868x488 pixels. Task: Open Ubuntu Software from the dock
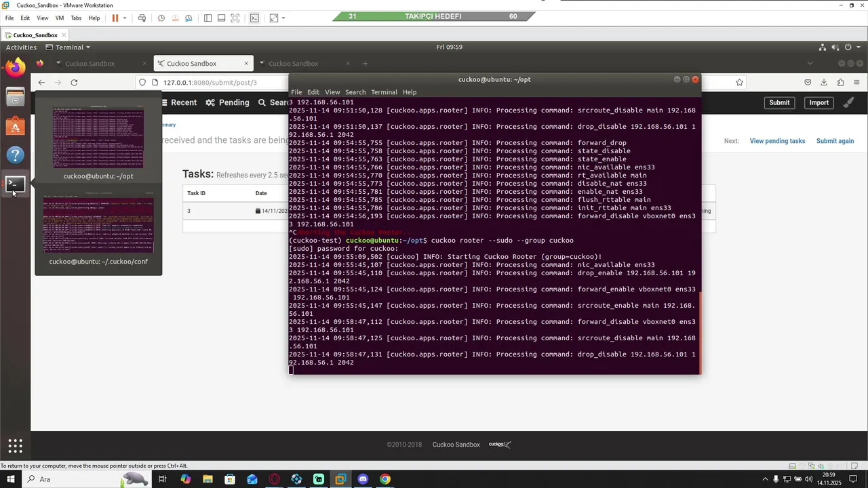15,126
